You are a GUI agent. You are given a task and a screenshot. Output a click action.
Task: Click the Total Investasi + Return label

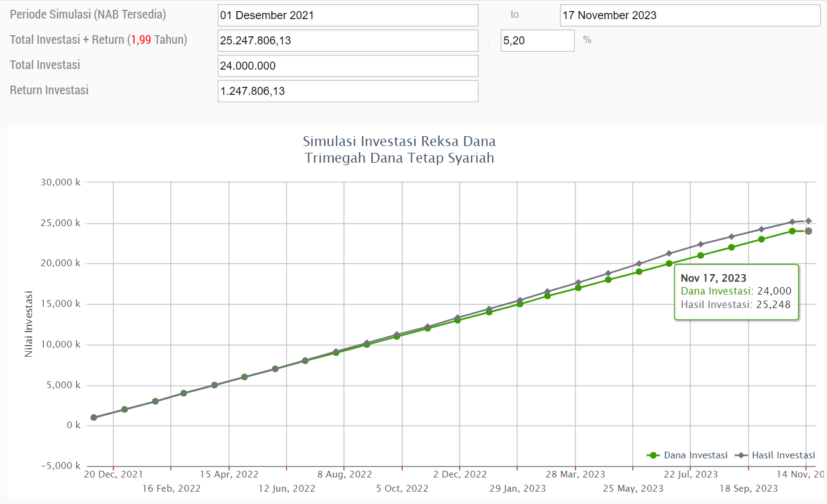point(99,40)
